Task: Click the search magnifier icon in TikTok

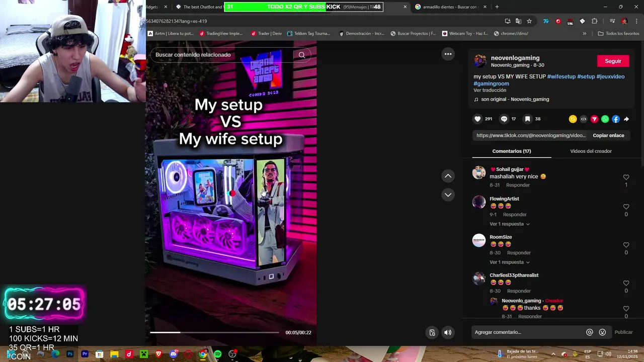Action: tap(301, 55)
